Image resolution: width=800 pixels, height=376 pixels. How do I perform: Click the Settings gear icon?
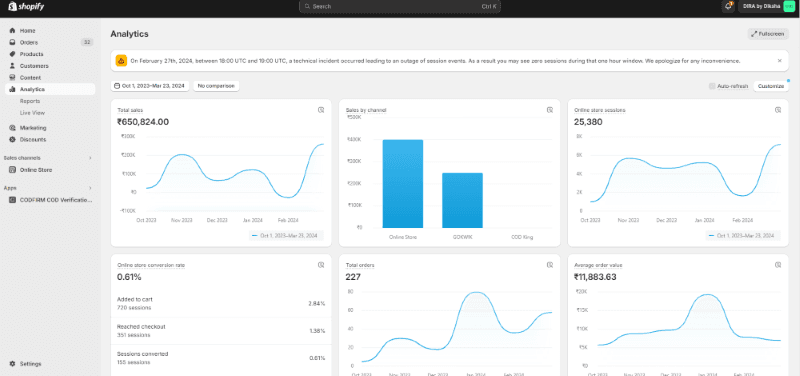point(13,364)
